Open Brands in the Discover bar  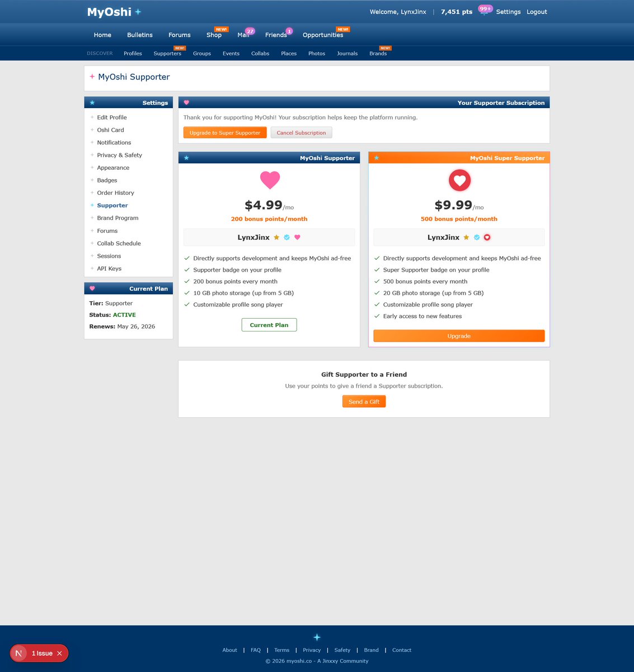click(x=378, y=53)
